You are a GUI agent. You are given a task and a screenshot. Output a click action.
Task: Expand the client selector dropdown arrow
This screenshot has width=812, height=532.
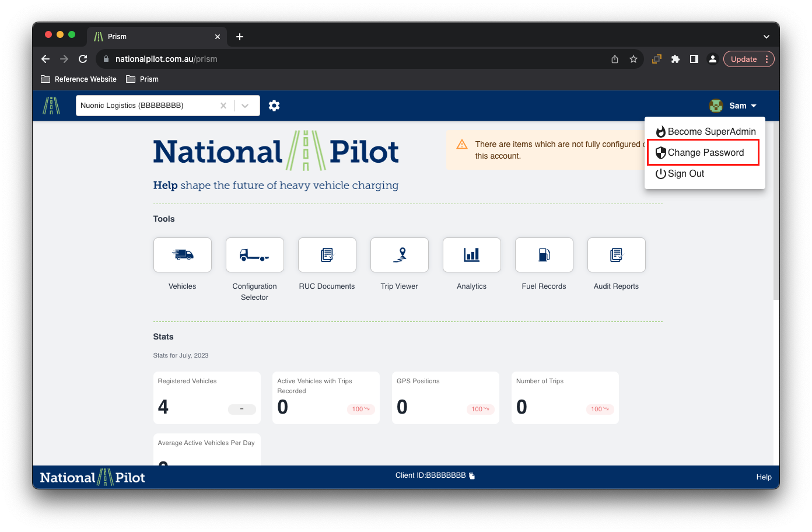coord(246,106)
